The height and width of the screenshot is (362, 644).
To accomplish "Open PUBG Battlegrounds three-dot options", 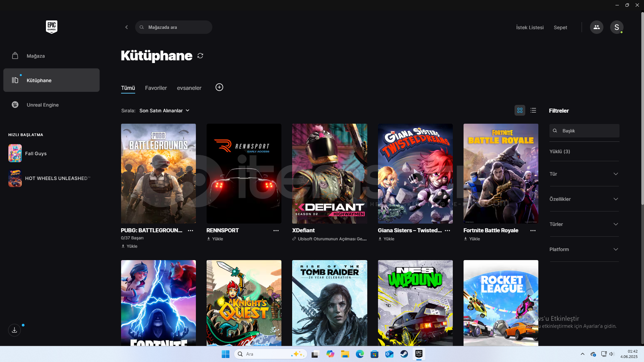I will [x=191, y=231].
